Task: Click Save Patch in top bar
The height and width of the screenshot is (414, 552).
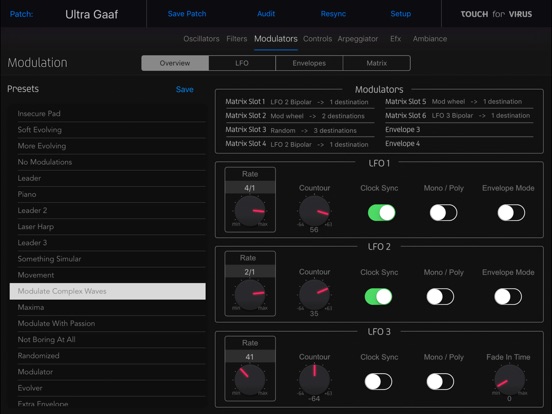Action: point(187,14)
